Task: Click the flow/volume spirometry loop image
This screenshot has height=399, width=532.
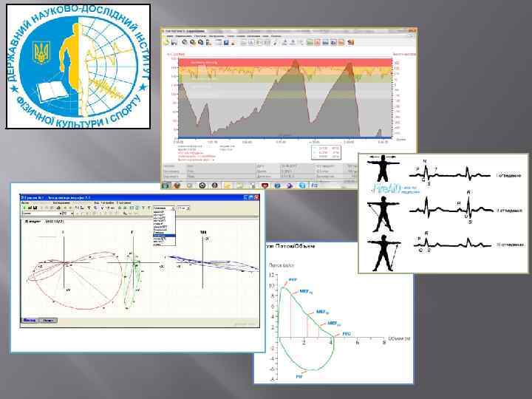Action: 334,312
